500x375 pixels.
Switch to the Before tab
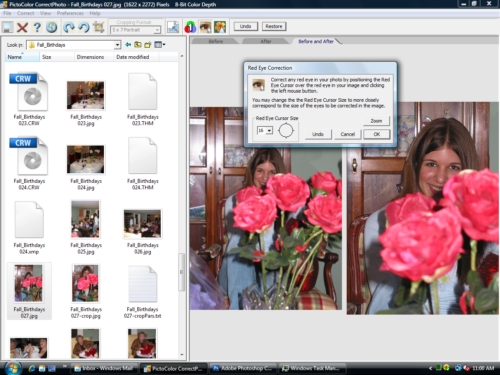tap(216, 41)
